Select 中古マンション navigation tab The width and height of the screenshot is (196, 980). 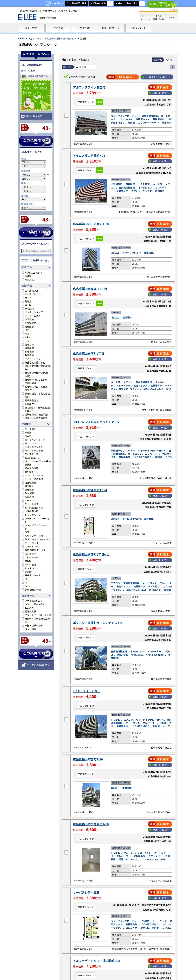pos(138,28)
